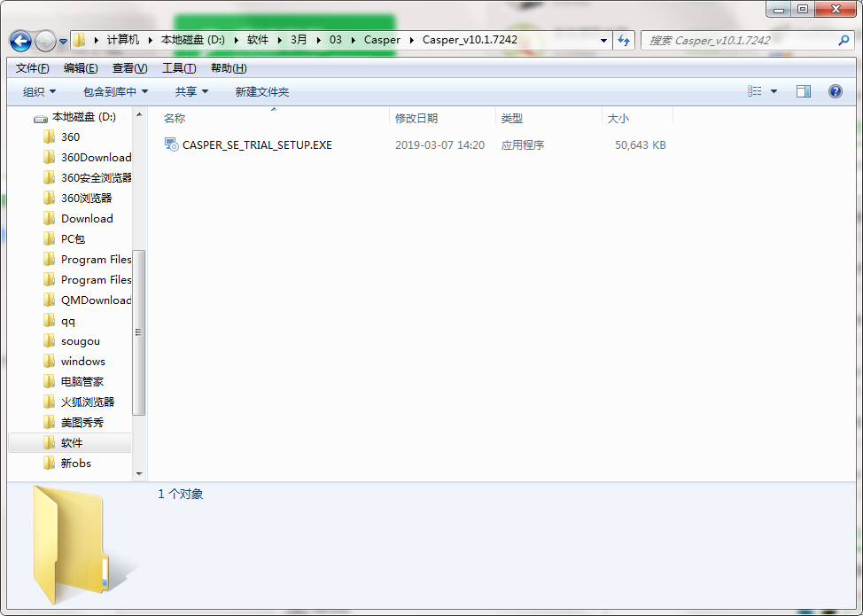Viewport: 863px width, 616px height.
Task: Select 本地磁盘 (D:) drive icon in tree
Action: coord(41,118)
